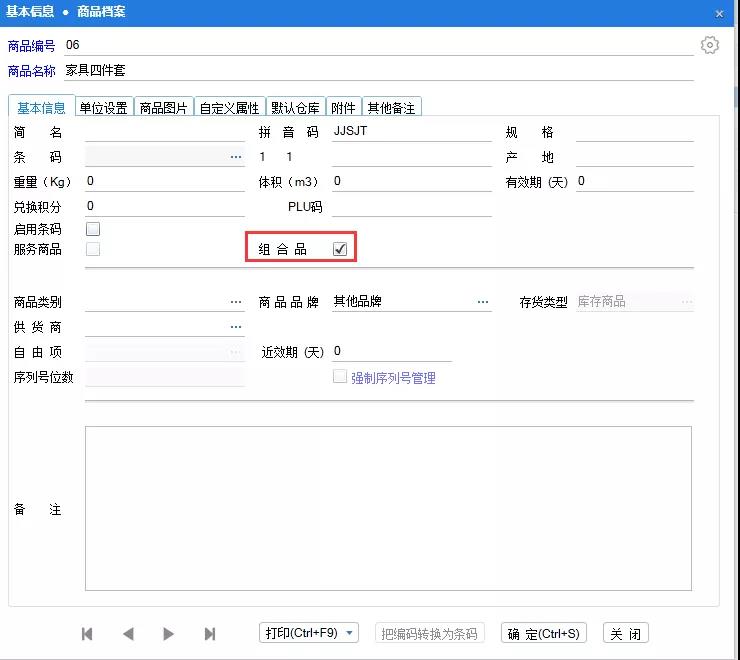This screenshot has width=740, height=660.
Task: Click the 商品名称 input field
Action: [x=378, y=70]
